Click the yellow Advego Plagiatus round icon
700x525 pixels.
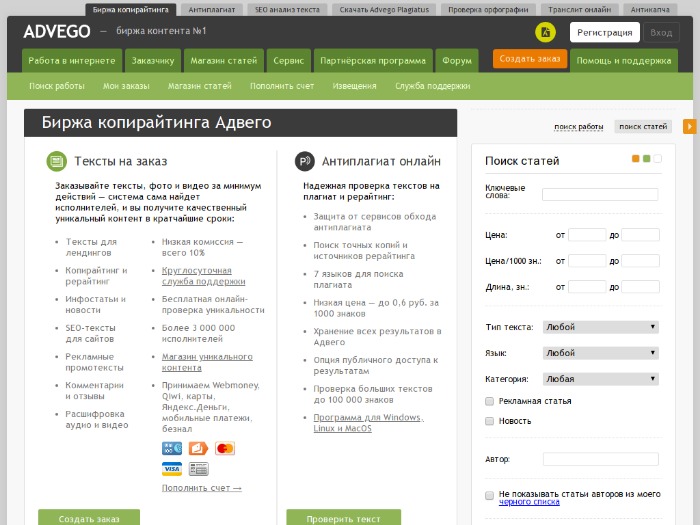[545, 32]
